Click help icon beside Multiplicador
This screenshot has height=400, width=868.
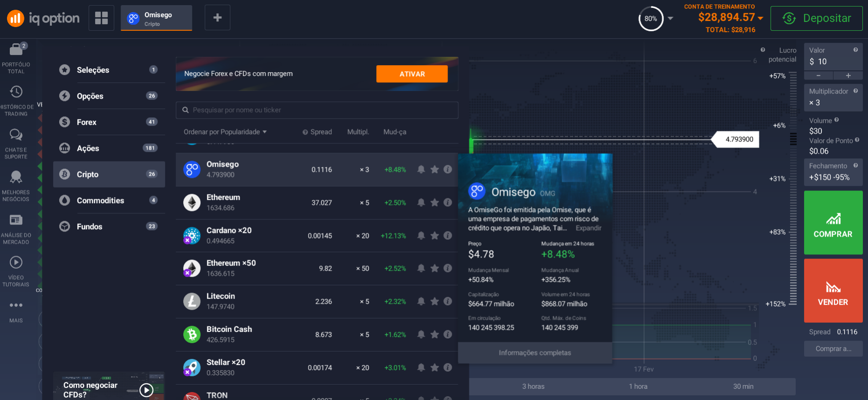tap(855, 91)
